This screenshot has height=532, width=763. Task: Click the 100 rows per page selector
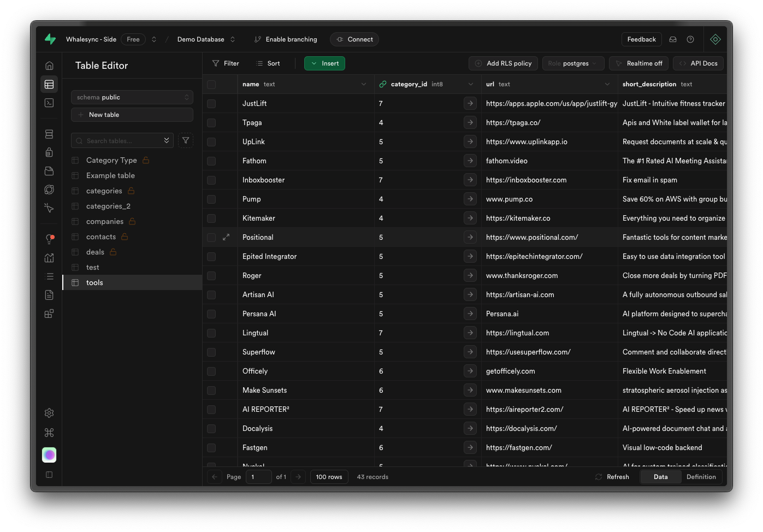click(x=329, y=477)
